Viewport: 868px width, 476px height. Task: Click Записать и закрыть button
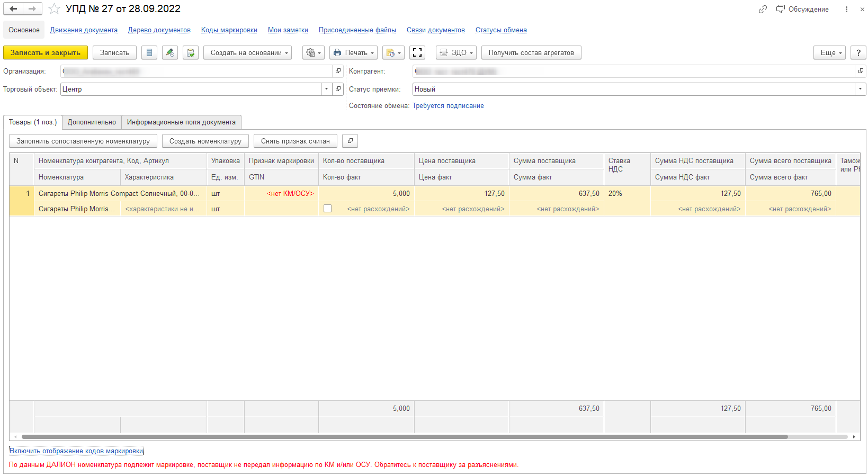[46, 53]
